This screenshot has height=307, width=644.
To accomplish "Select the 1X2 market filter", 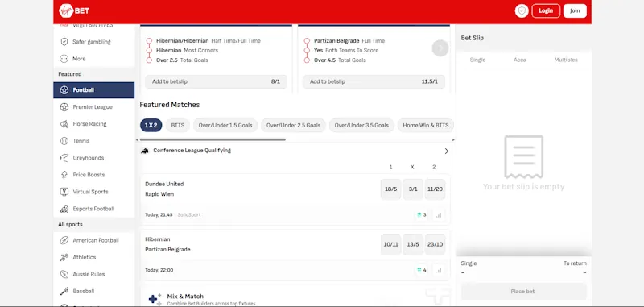I will (151, 126).
